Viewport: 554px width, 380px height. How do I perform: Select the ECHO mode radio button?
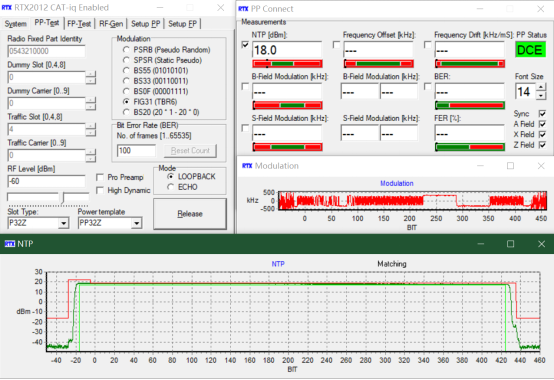tap(171, 187)
